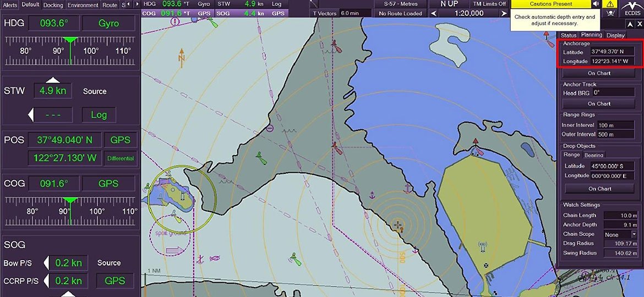This screenshot has width=644, height=297.
Task: Click the anchor position marker on chart
Action: coord(398,225)
